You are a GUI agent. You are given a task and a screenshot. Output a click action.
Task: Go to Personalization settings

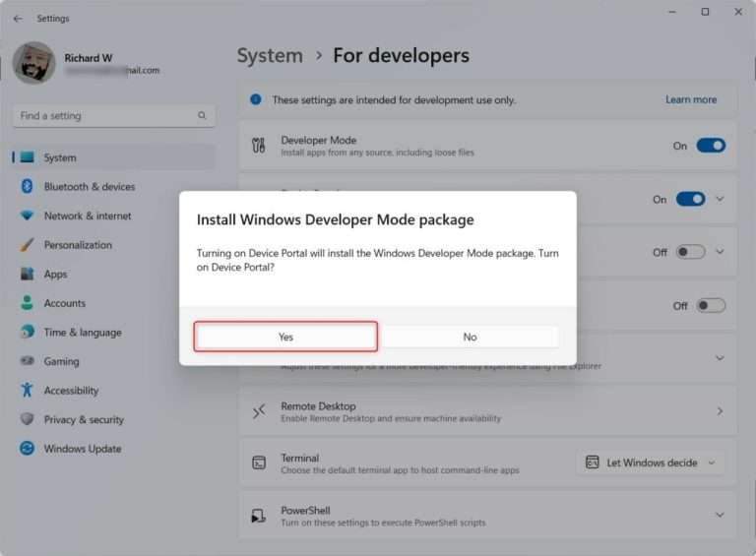click(114, 245)
